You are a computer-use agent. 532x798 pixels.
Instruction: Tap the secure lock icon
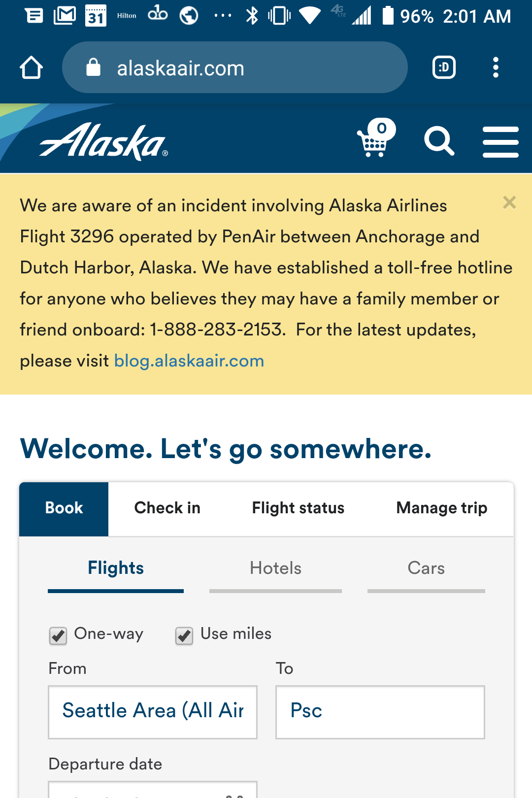coord(93,67)
